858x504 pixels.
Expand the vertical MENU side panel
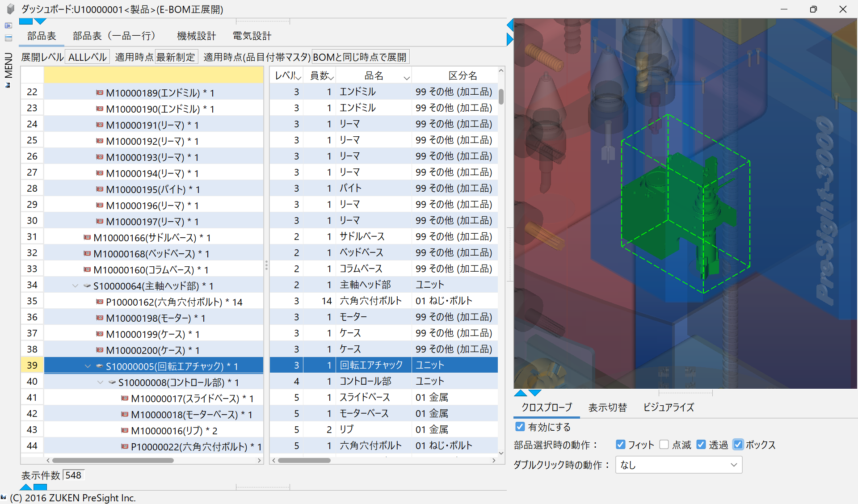(x=8, y=69)
